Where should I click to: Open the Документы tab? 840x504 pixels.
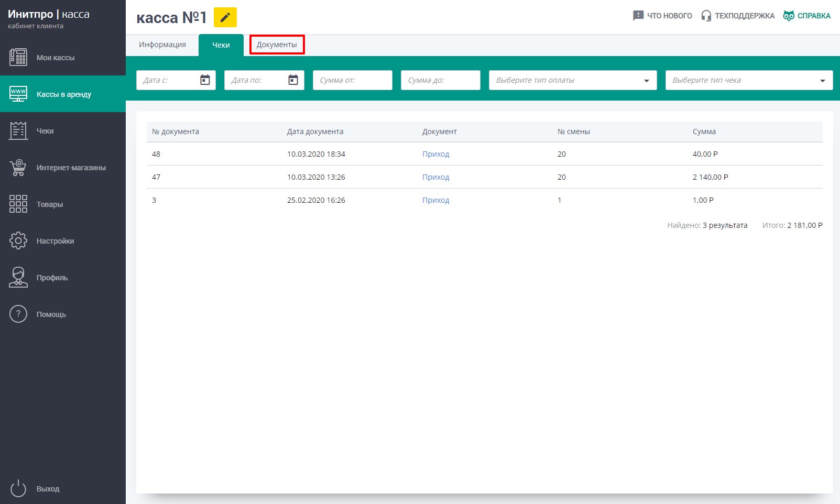coord(277,45)
